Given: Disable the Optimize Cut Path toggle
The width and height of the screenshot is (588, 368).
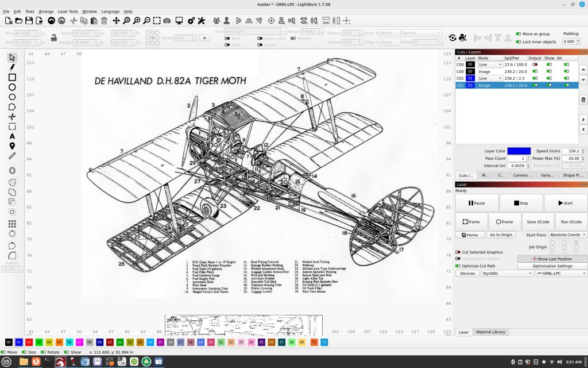Looking at the screenshot, I should click(x=458, y=266).
